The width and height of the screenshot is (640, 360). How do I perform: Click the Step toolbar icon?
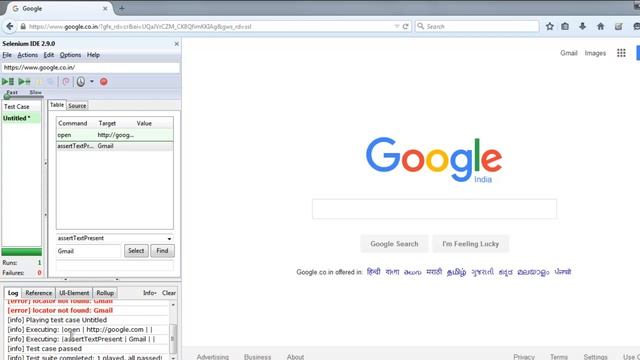point(50,82)
